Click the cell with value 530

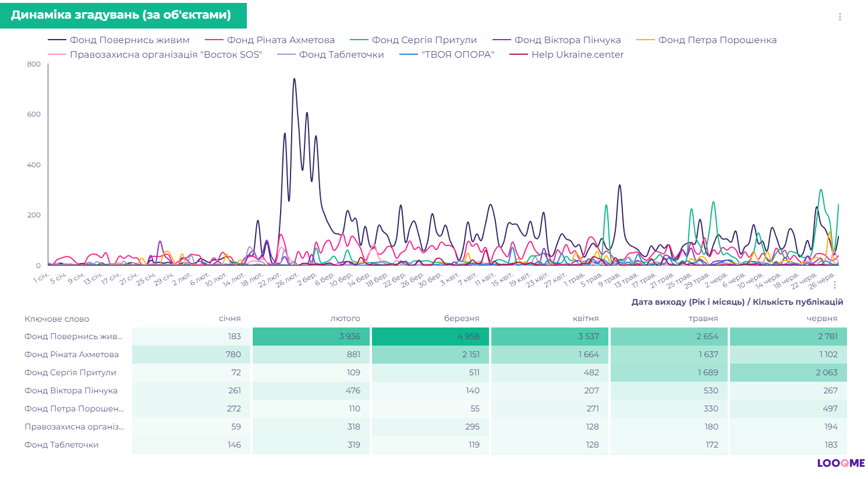(669, 390)
